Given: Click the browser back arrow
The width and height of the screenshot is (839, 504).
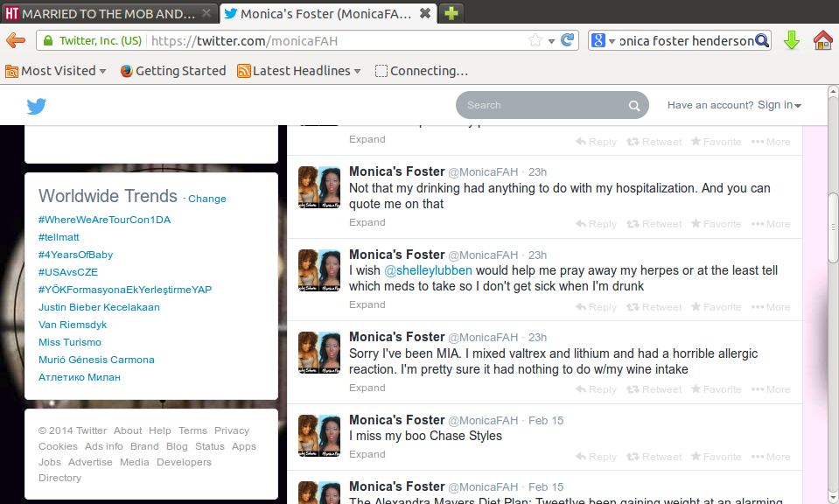Looking at the screenshot, I should [x=16, y=40].
